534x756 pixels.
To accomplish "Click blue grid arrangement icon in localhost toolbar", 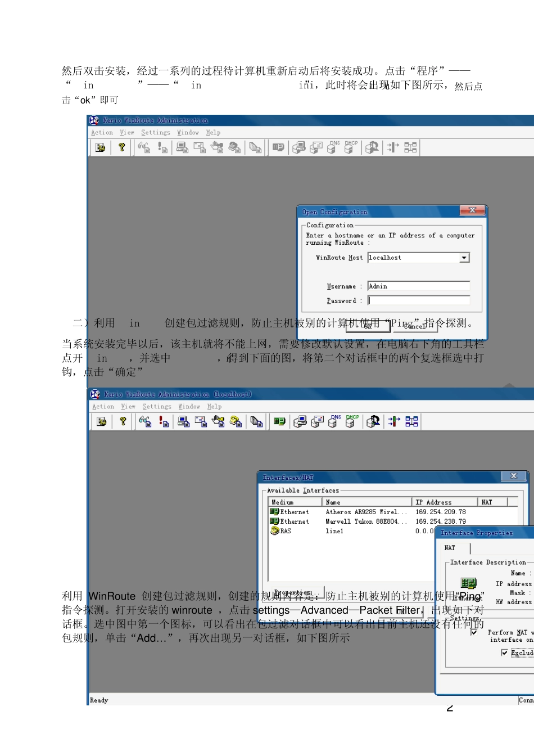I will point(411,421).
